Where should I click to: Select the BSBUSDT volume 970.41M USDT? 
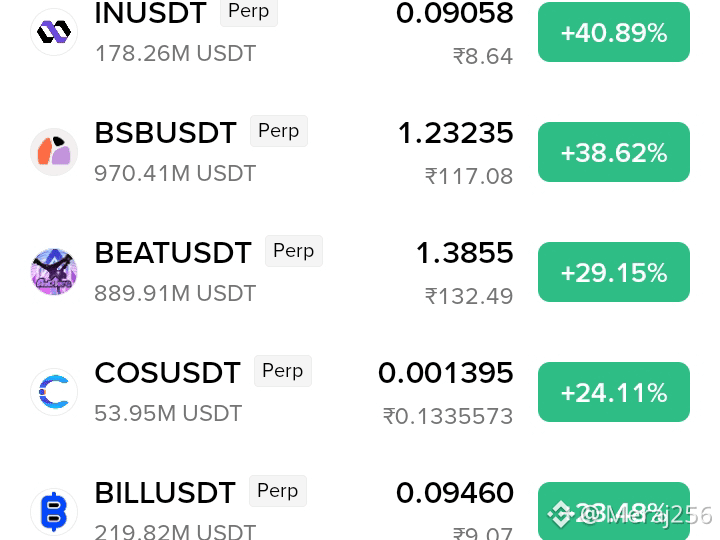[x=175, y=174]
